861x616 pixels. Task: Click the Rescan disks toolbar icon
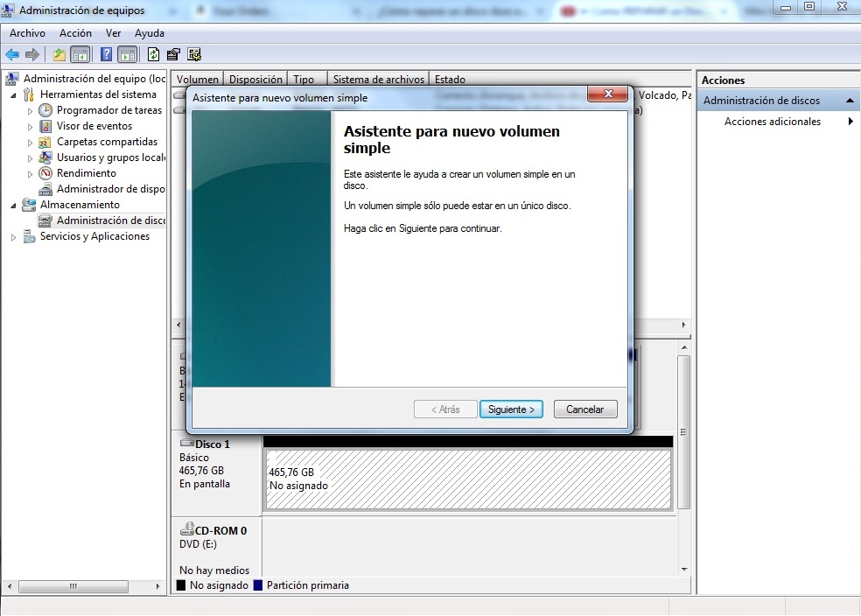[173, 54]
